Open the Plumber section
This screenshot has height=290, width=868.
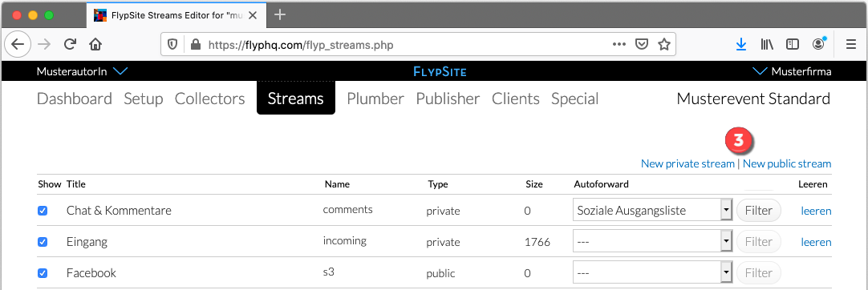click(375, 99)
